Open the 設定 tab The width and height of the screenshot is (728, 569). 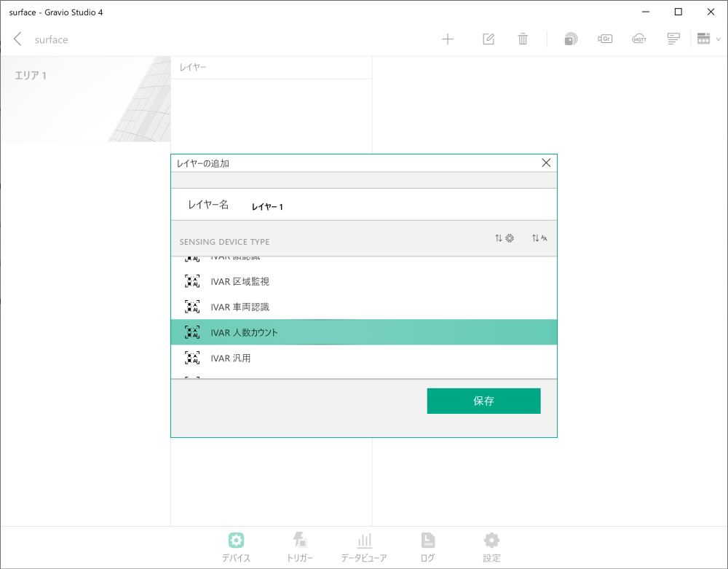click(491, 547)
